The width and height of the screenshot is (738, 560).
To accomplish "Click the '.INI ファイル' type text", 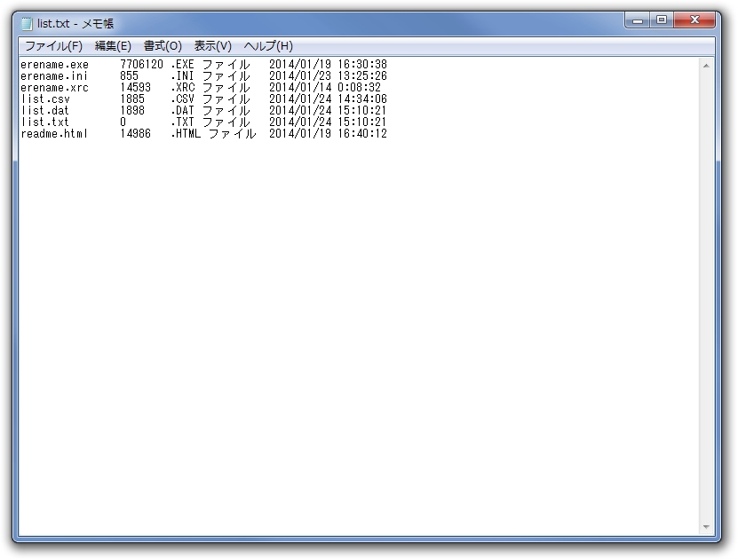I will click(210, 76).
